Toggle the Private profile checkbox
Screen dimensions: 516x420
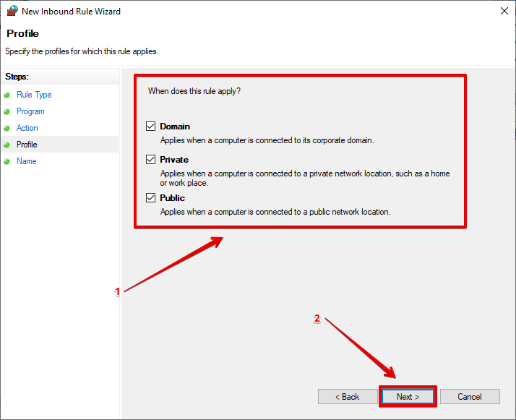151,160
